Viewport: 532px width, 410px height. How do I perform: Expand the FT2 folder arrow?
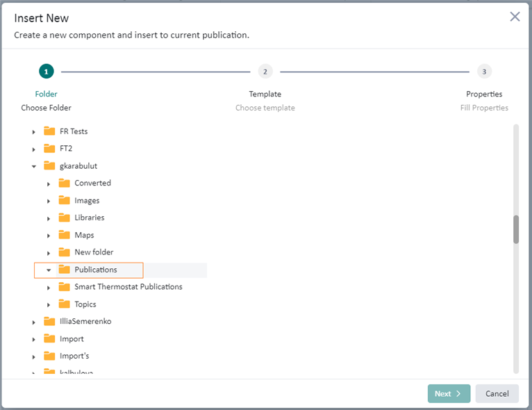[x=33, y=149]
